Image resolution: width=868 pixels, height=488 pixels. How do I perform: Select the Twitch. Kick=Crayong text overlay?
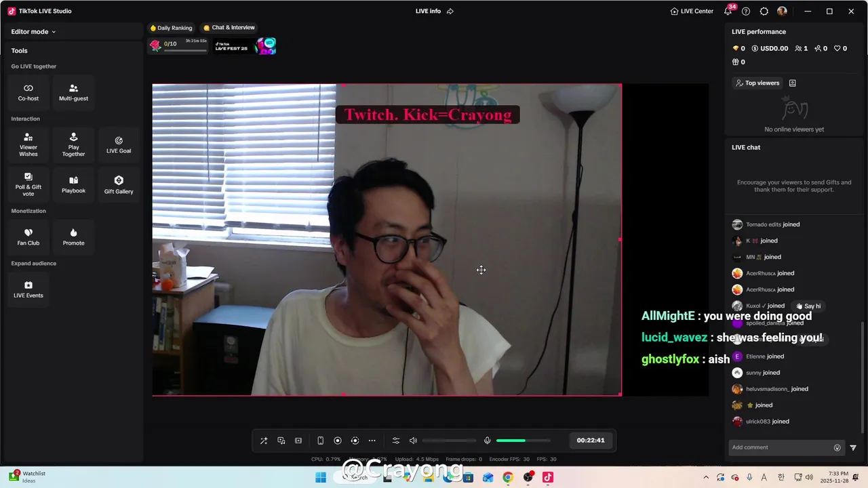(x=428, y=115)
